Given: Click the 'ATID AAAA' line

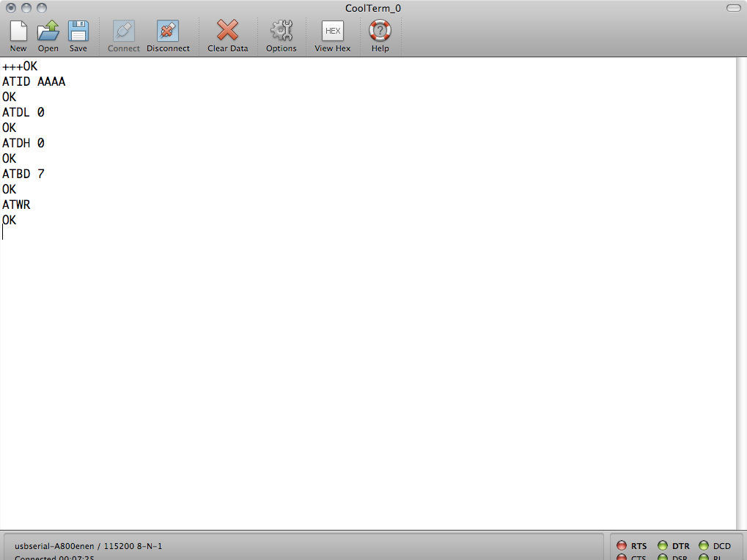Looking at the screenshot, I should click(x=34, y=82).
